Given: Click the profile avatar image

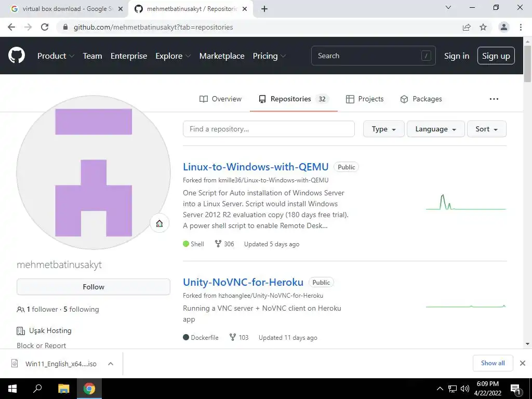Looking at the screenshot, I should 94,172.
